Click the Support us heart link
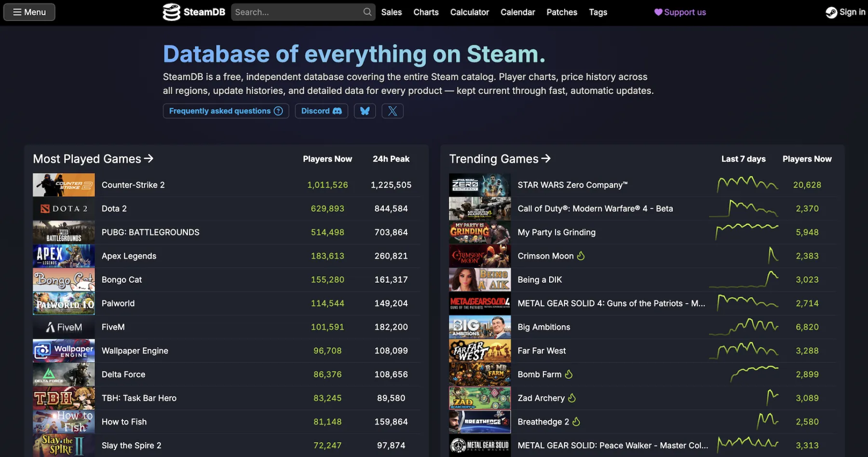 pos(680,12)
